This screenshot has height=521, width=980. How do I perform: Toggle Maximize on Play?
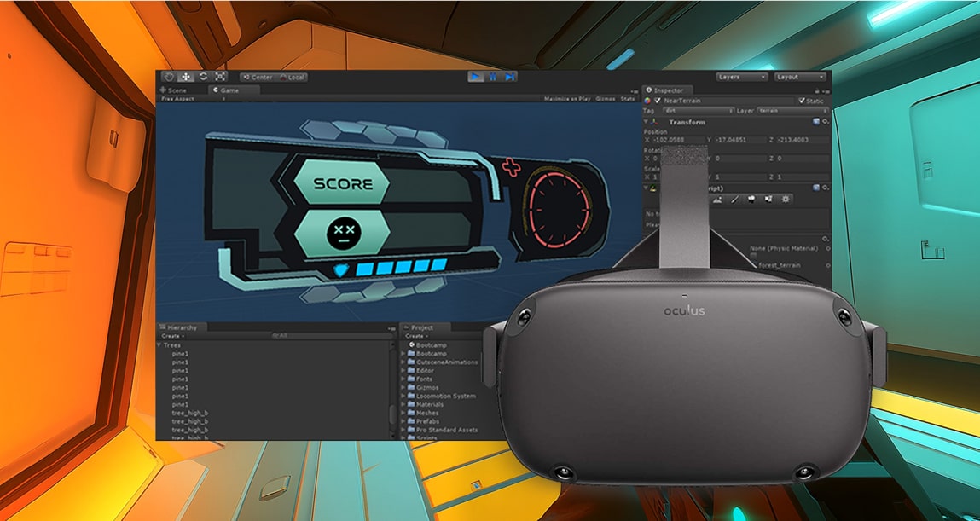[x=567, y=99]
